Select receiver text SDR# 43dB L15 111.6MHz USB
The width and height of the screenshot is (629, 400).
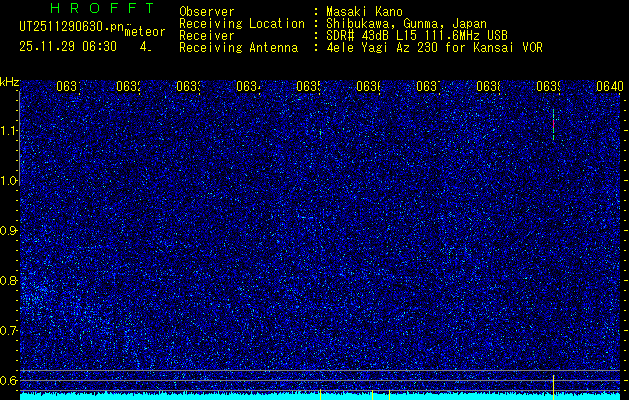point(417,36)
